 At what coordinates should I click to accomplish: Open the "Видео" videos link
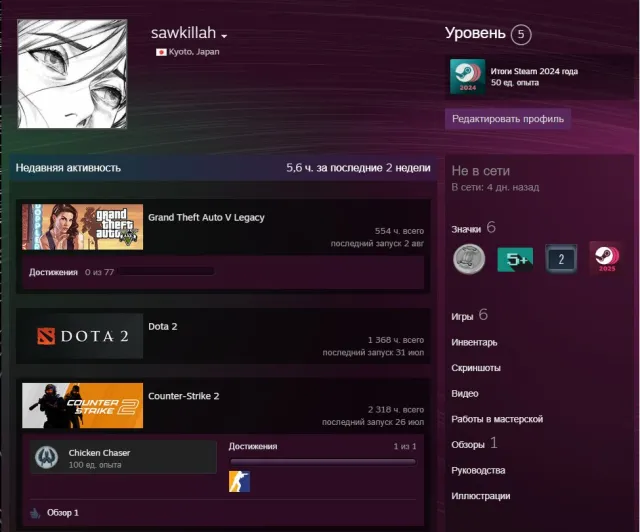click(x=465, y=394)
